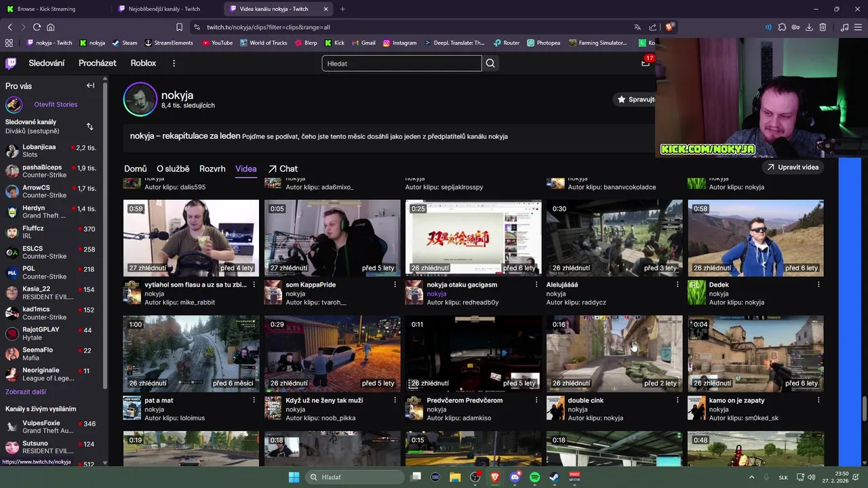Screen dimensions: 868x488
Task: Open options for 'kamo on je zapaty' clip
Action: 818,401
